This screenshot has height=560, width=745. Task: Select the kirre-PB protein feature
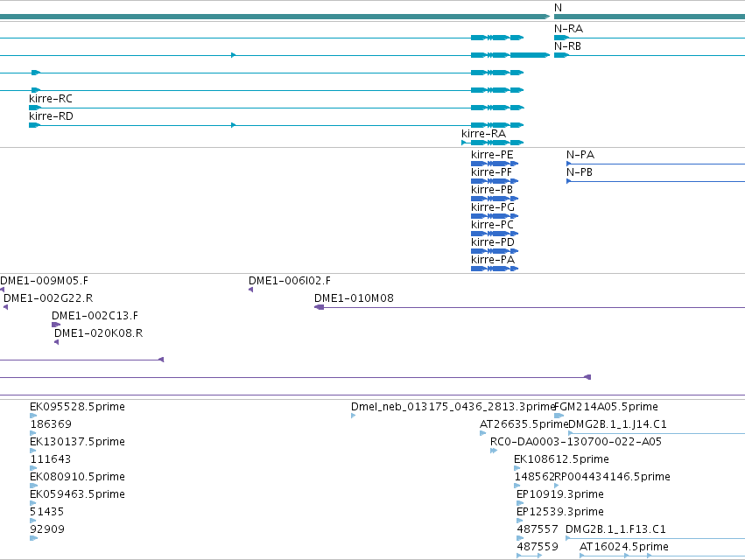(x=495, y=199)
